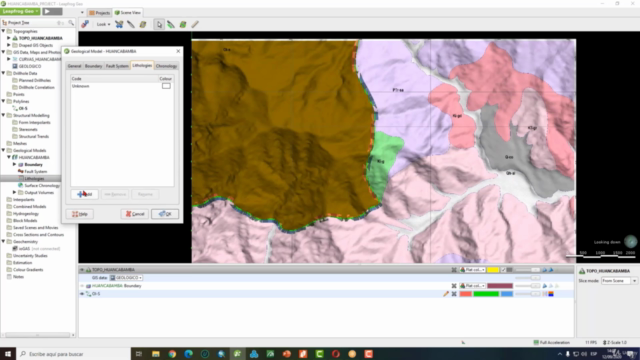Click the clear scene icon in toolbar
This screenshot has width=640, height=360.
tap(85, 24)
